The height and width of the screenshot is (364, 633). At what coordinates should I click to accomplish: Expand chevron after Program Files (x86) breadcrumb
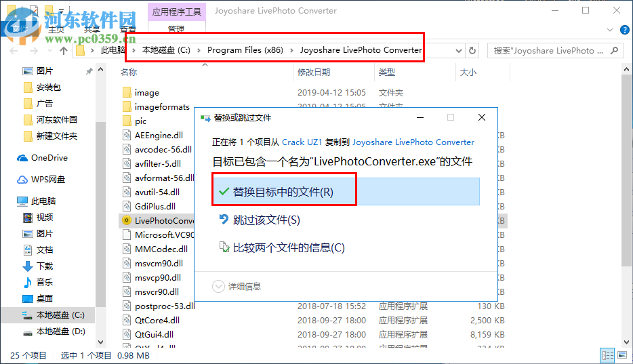pos(291,50)
